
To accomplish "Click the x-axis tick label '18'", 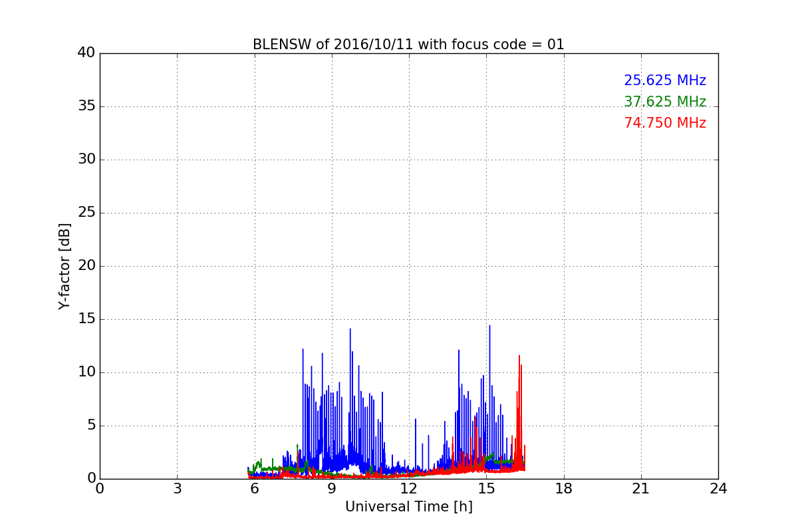I will (564, 489).
